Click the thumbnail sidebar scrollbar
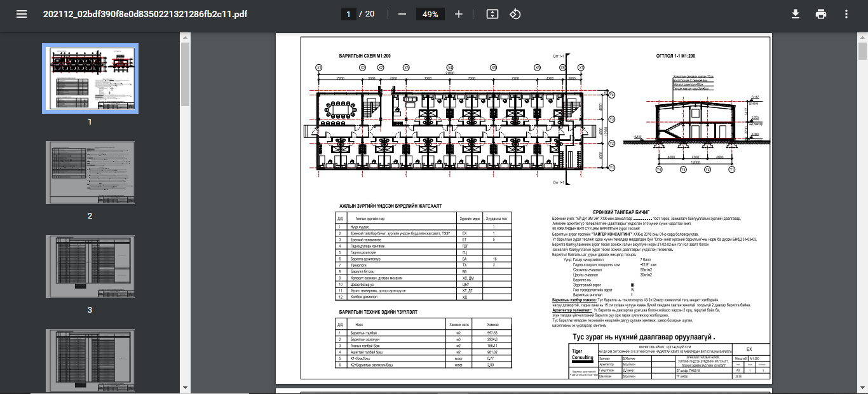The width and height of the screenshot is (868, 394). 185,73
